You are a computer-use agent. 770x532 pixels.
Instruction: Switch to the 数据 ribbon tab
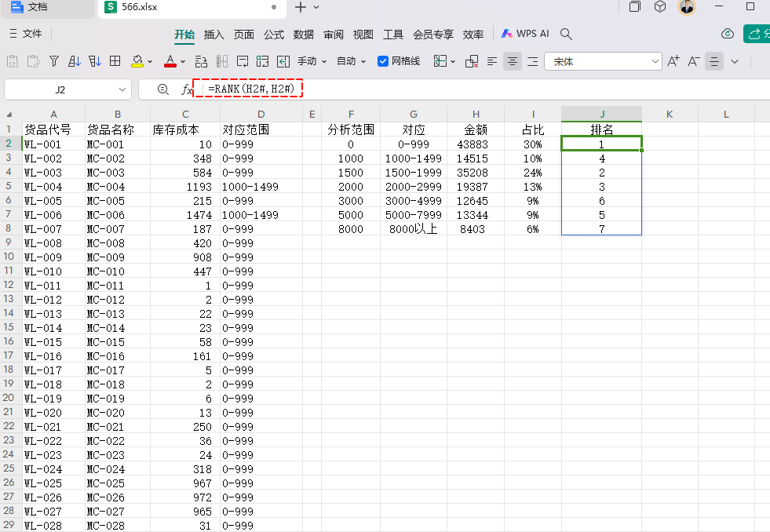[304, 35]
